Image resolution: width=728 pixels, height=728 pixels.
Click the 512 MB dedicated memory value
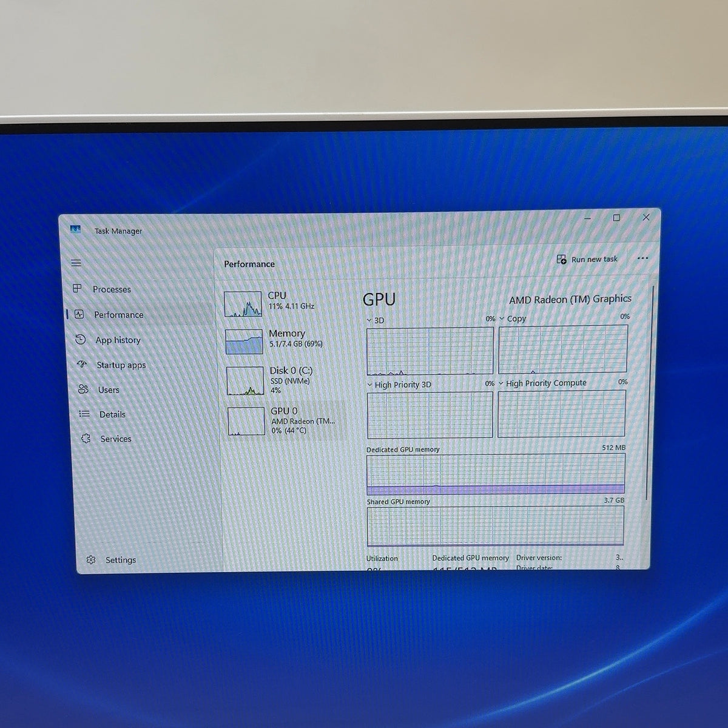coord(613,448)
